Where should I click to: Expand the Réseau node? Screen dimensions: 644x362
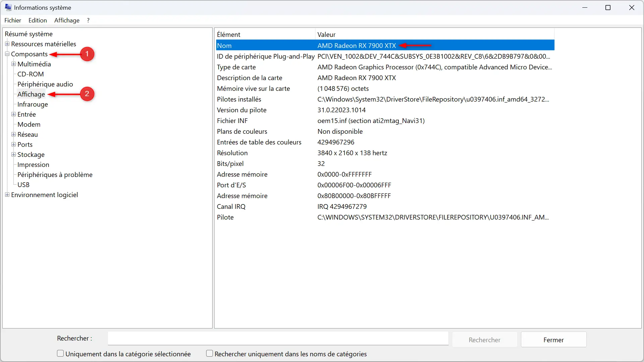pyautogui.click(x=13, y=134)
